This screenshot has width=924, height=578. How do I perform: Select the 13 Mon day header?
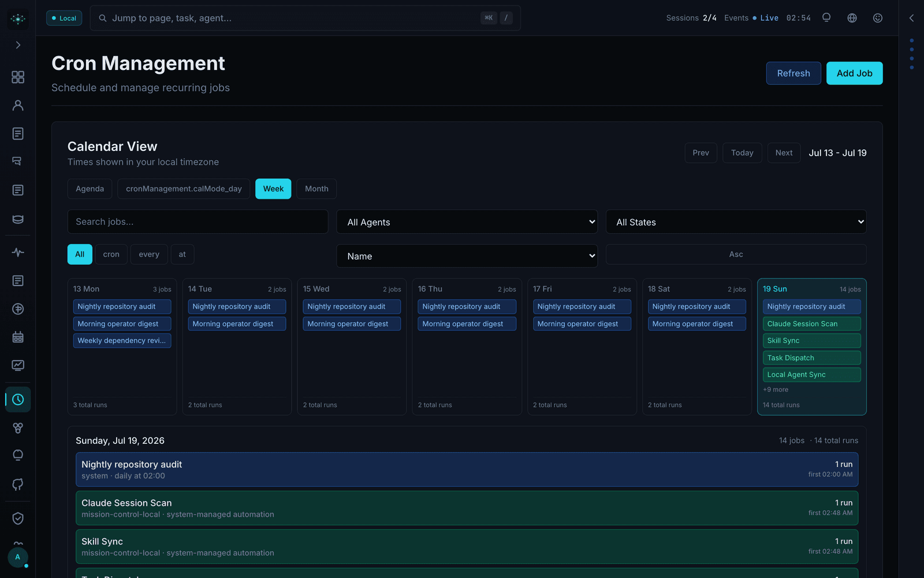87,289
